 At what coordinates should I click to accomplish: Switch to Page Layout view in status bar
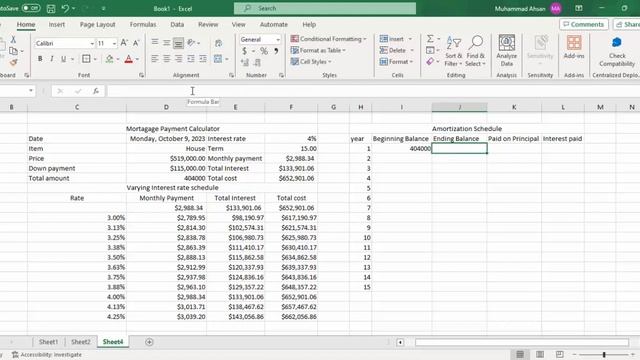pyautogui.click(x=540, y=354)
